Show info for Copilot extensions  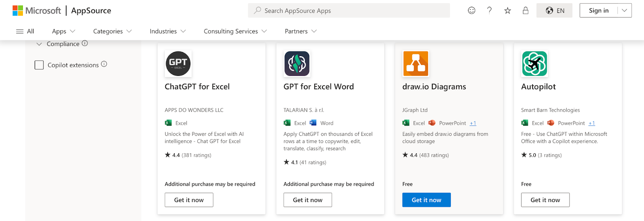tap(104, 64)
